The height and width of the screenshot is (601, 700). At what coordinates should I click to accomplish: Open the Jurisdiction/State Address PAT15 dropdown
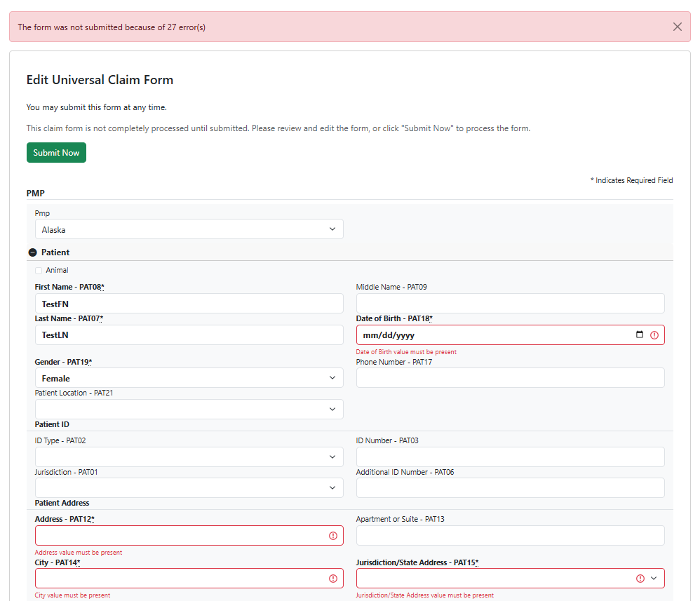point(510,579)
